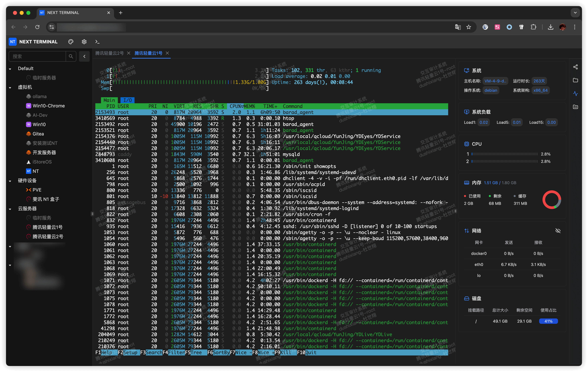Image resolution: width=588 pixels, height=372 pixels.
Task: Switch htop view to I/O tab
Action: click(x=127, y=100)
